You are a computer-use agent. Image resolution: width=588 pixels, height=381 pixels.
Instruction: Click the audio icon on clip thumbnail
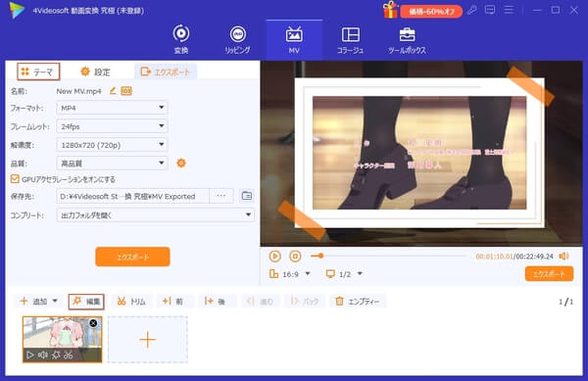43,355
